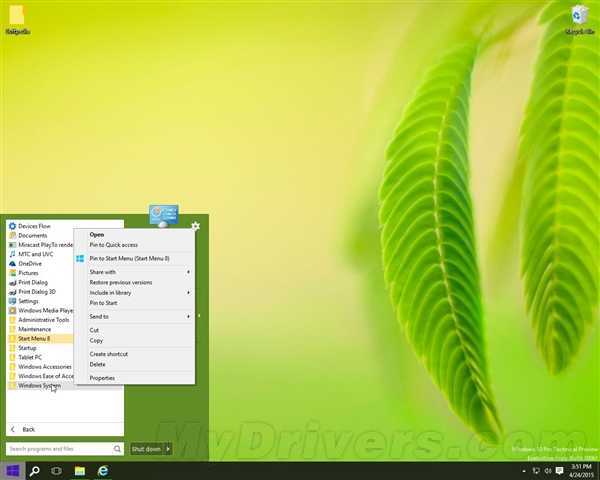This screenshot has height=480, width=600.
Task: Click the user account picture tile
Action: 164,215
